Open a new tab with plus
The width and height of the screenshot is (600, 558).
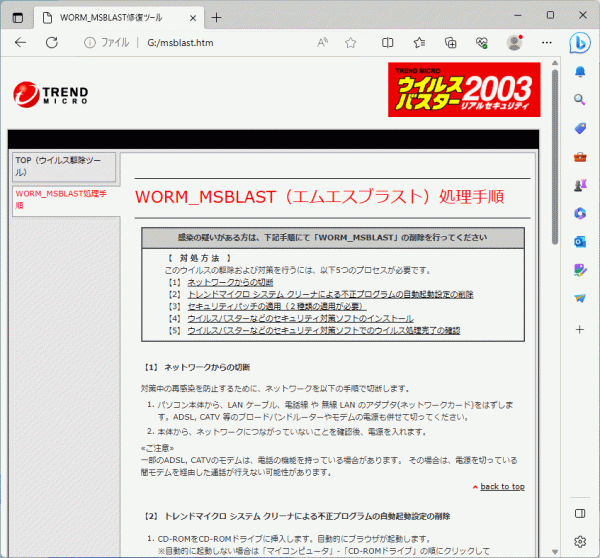tap(216, 18)
